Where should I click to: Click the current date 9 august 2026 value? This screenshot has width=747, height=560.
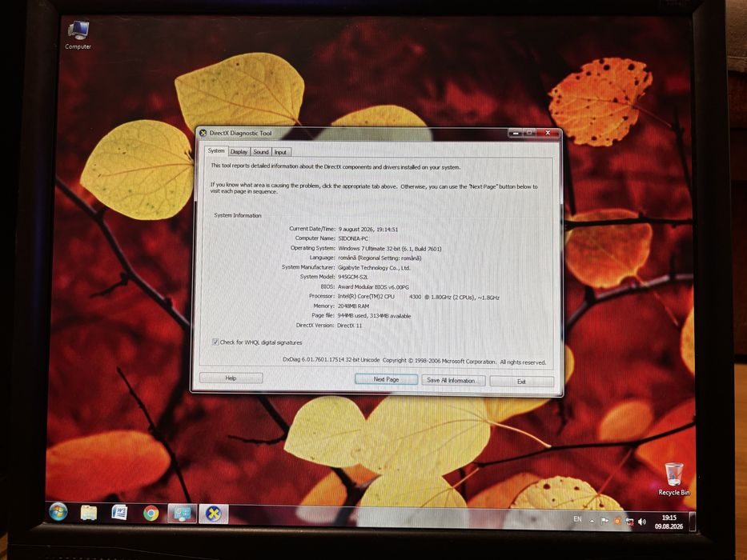pyautogui.click(x=368, y=229)
